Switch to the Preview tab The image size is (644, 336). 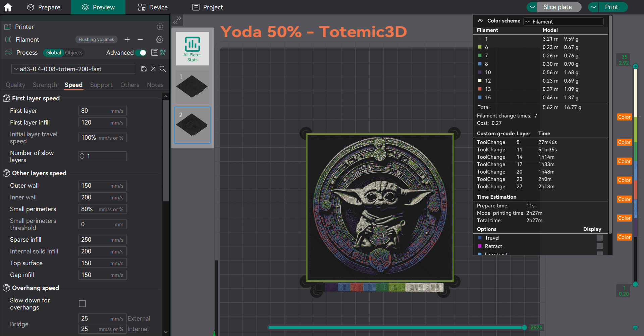pyautogui.click(x=98, y=7)
